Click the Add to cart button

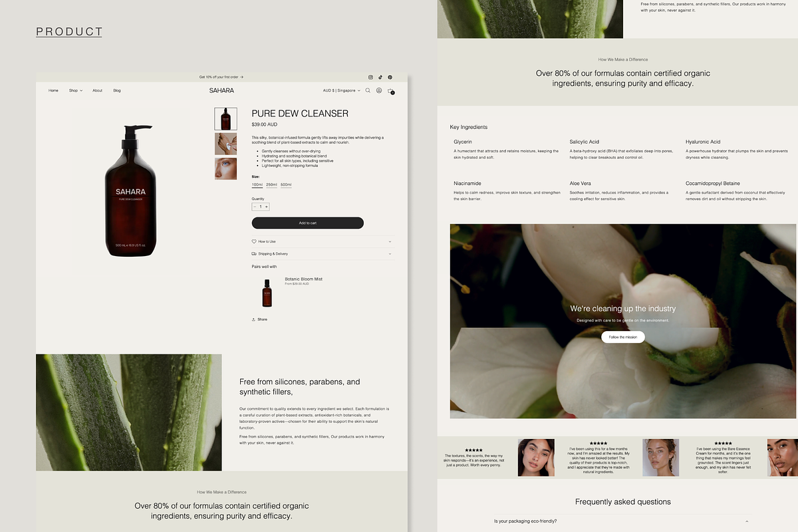pos(307,223)
